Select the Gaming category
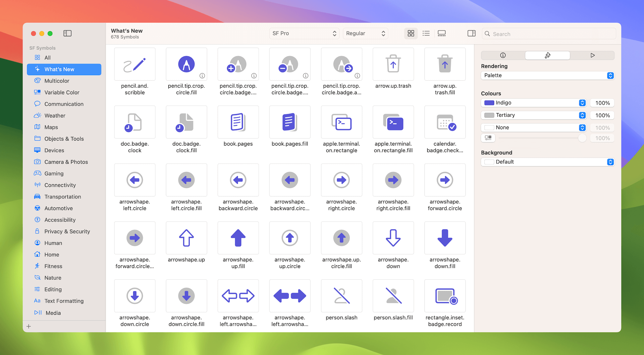644x355 pixels. click(53, 173)
